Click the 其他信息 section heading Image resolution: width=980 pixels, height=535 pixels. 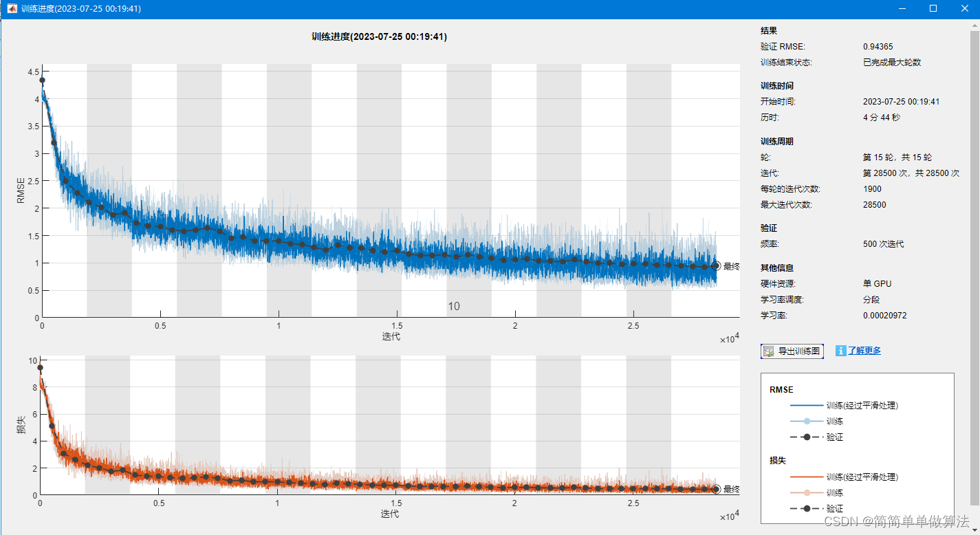[777, 268]
